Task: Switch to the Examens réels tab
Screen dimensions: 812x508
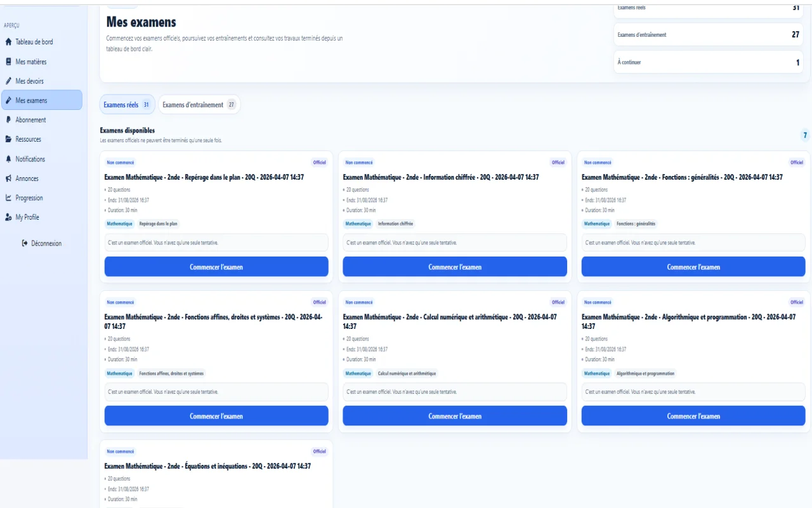Action: click(127, 105)
